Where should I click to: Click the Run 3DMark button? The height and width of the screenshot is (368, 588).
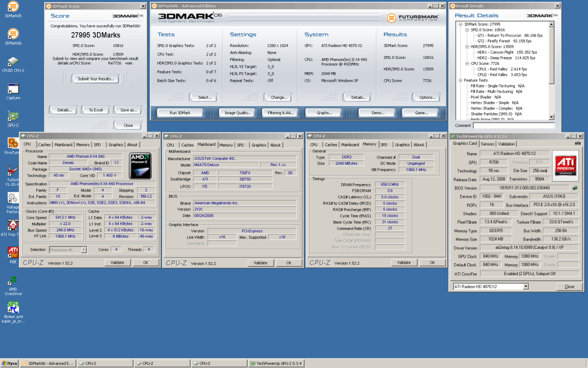180,113
